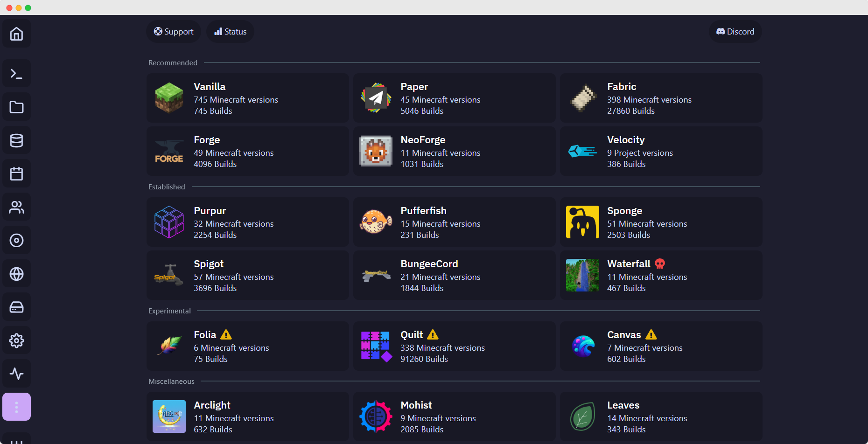Screen dimensions: 868x444
Task: Click the Arclight title text
Action: pyautogui.click(x=212, y=405)
